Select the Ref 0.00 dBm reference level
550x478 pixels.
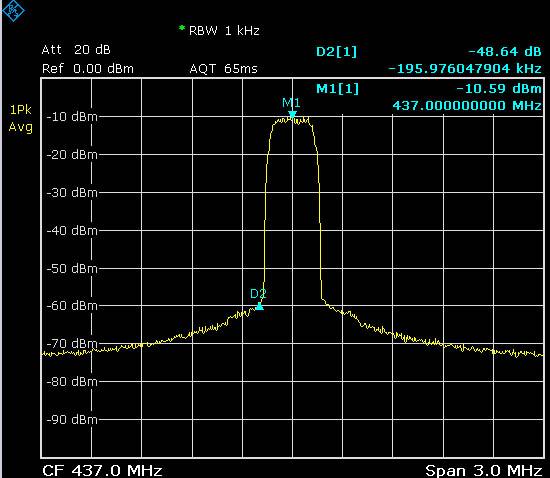[x=88, y=68]
